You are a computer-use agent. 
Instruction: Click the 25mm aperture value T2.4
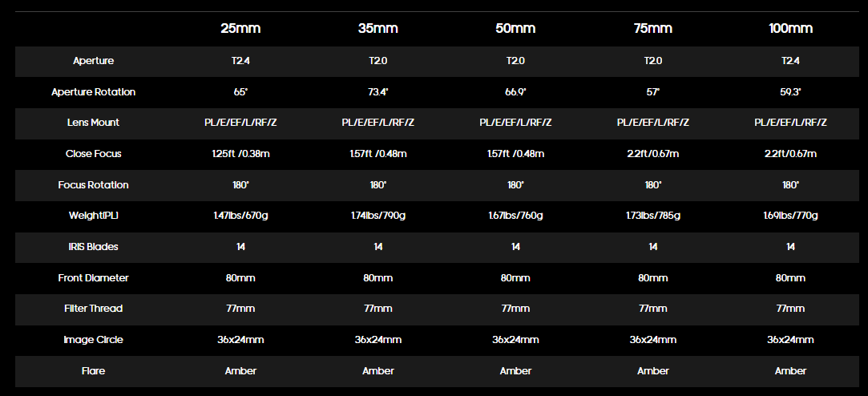click(240, 61)
